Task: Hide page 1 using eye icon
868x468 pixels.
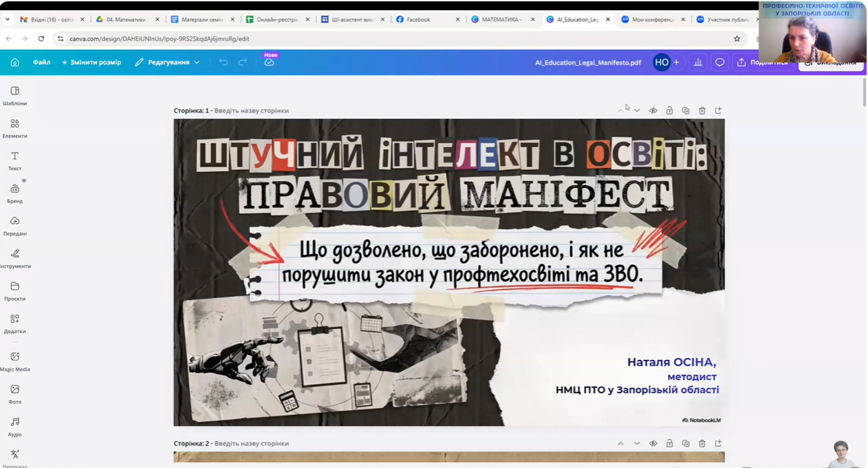Action: click(x=653, y=110)
